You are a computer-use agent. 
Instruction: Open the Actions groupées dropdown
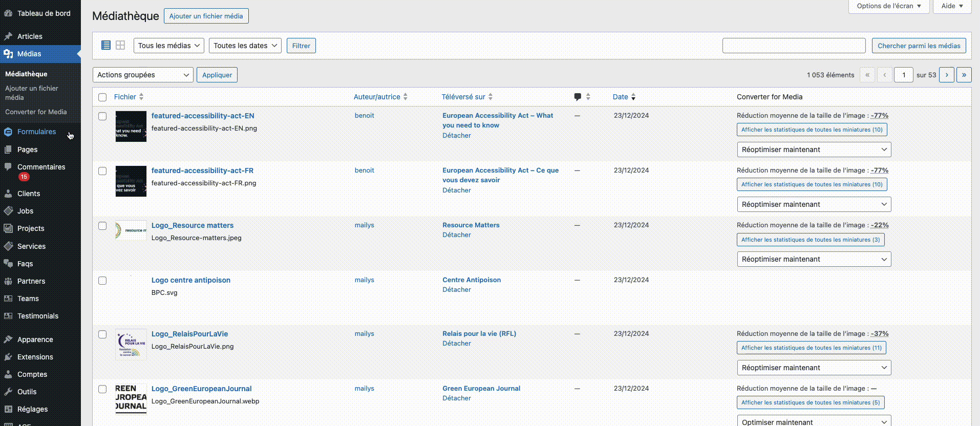143,75
